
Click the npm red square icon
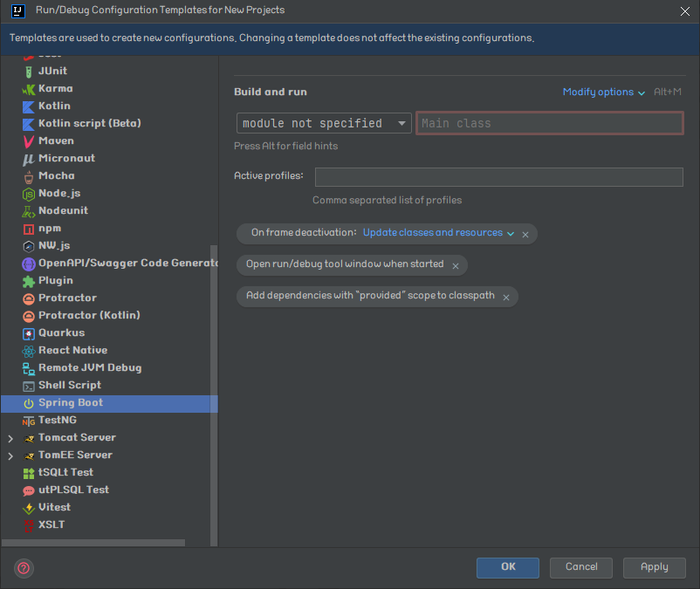click(29, 229)
